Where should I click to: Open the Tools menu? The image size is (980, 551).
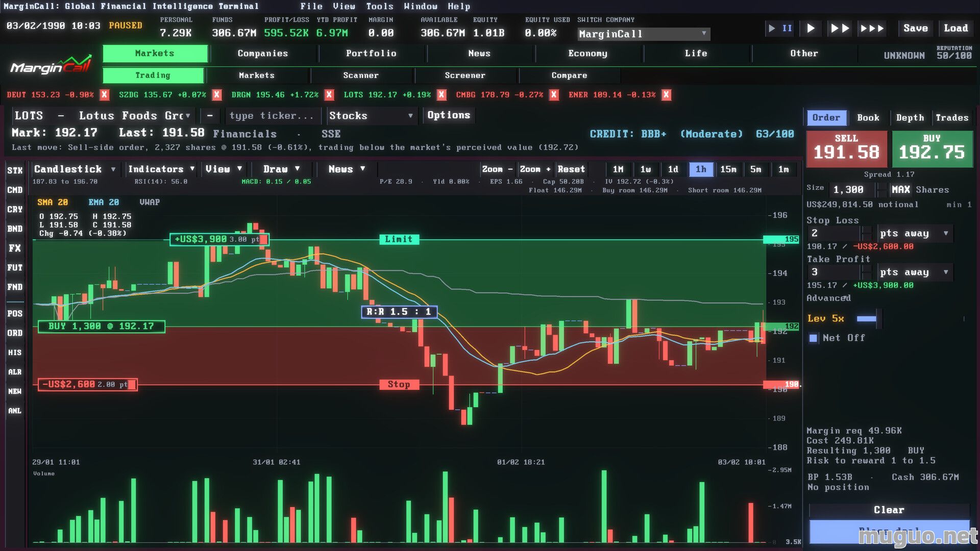tap(380, 7)
